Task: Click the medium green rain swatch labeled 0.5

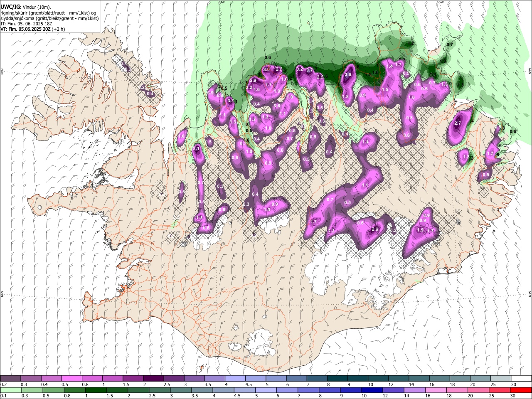Action: [53, 390]
